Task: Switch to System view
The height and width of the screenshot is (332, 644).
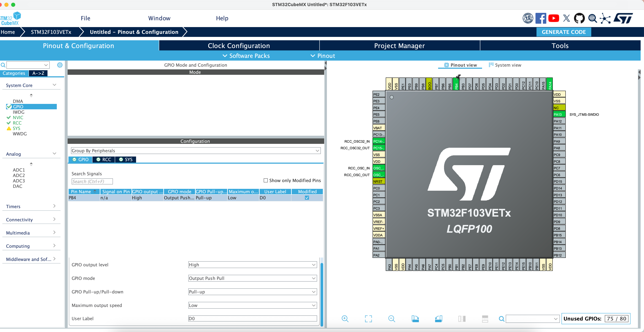Action: pos(505,65)
